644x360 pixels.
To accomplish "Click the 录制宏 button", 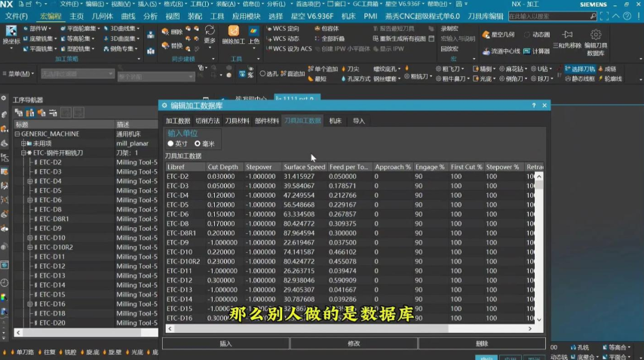I will click(449, 29).
